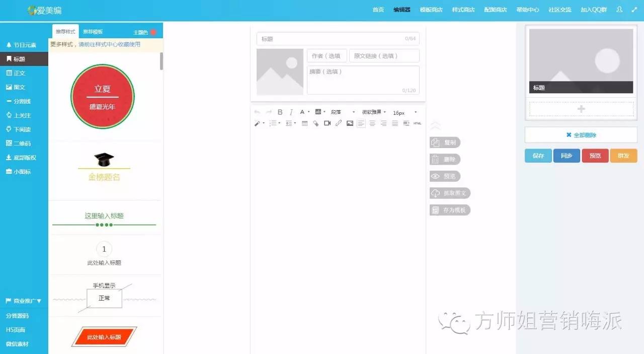Insert a table in the editor
This screenshot has width=644, height=354.
304,123
